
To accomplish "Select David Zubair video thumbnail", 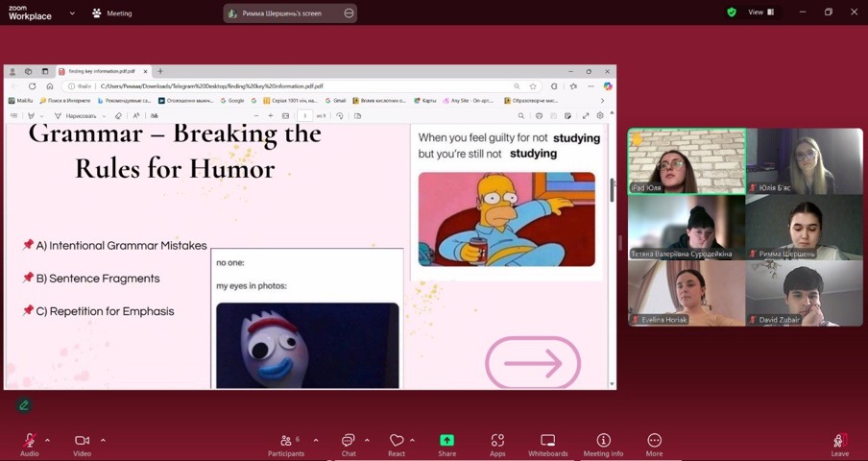I will click(x=804, y=293).
